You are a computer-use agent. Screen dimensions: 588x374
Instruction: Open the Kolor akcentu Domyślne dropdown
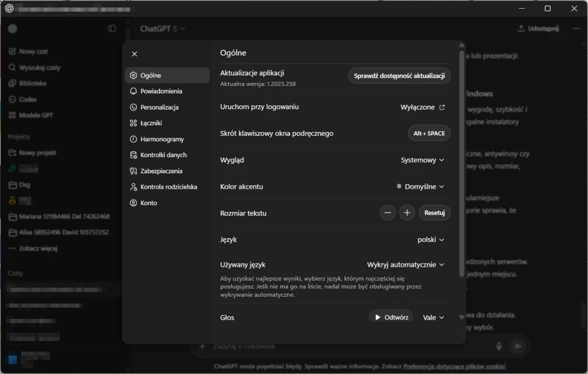(x=421, y=186)
